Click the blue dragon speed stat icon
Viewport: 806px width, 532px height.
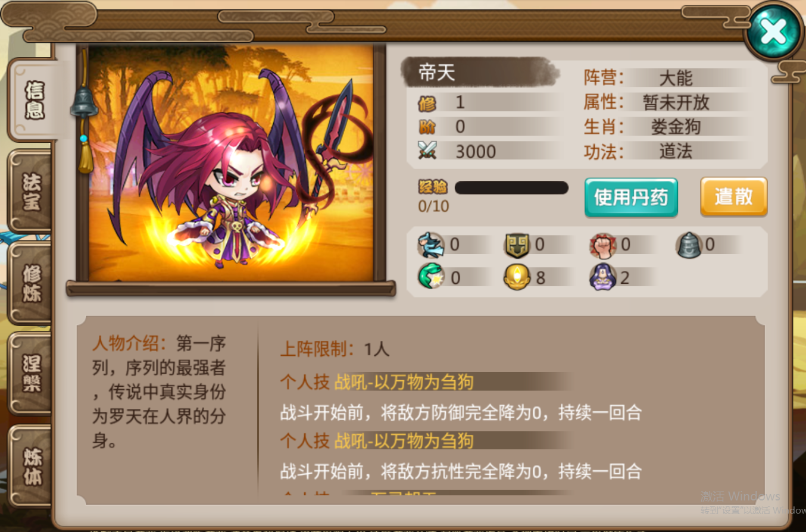(430, 245)
